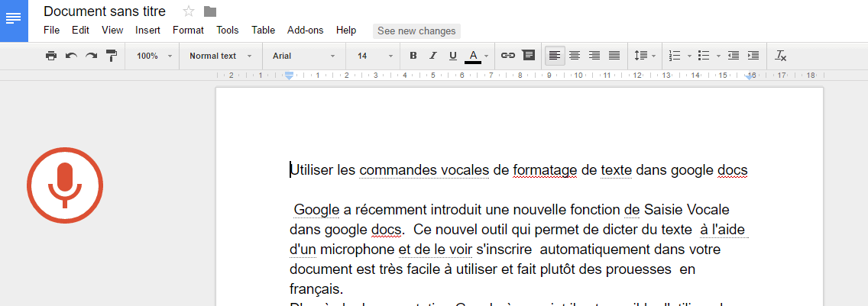Click the See new changes button

pyautogui.click(x=416, y=31)
